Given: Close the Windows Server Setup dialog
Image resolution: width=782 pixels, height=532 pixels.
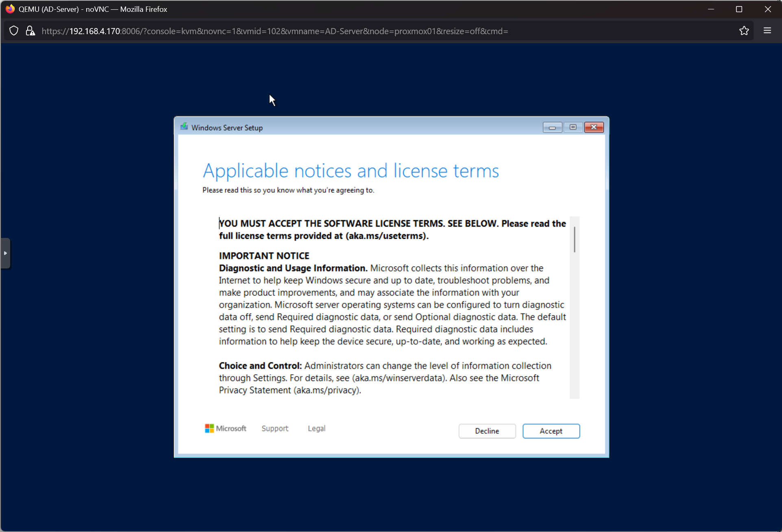Looking at the screenshot, I should click(594, 127).
